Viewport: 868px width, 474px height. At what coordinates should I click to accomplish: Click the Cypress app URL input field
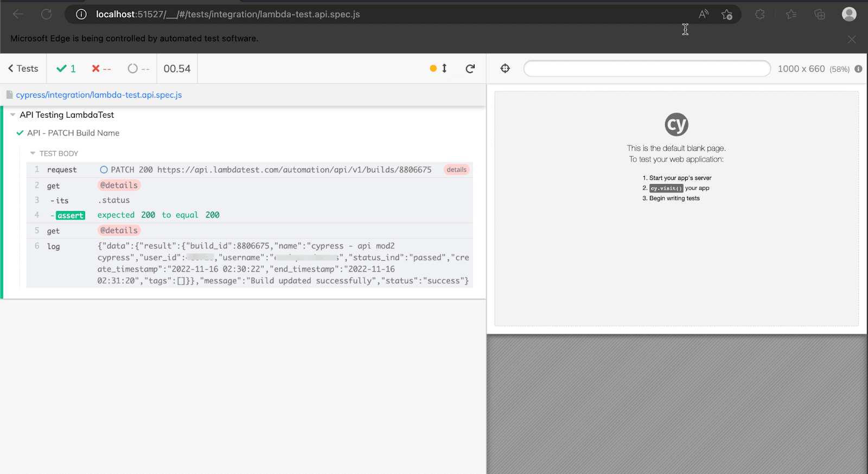click(x=647, y=68)
